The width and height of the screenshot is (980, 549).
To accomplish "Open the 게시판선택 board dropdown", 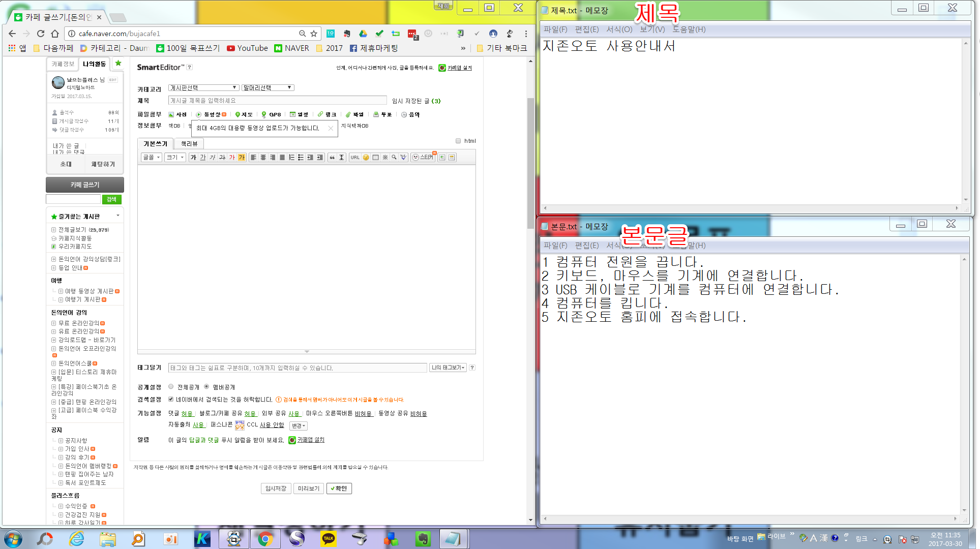I will click(x=203, y=87).
